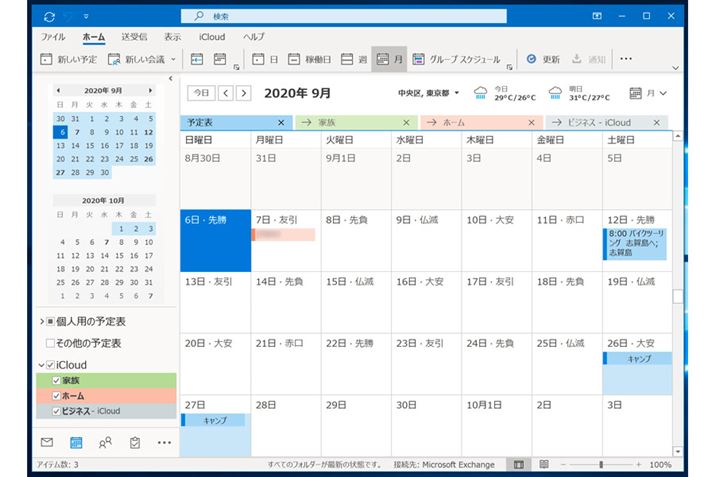Screen dimensions: 715x477
Task: Close the 予定表 calendar tab
Action: coord(281,123)
